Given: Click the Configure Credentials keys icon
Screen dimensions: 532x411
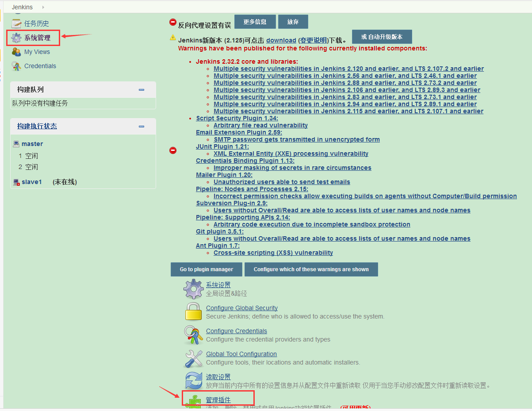Looking at the screenshot, I should coord(193,335).
